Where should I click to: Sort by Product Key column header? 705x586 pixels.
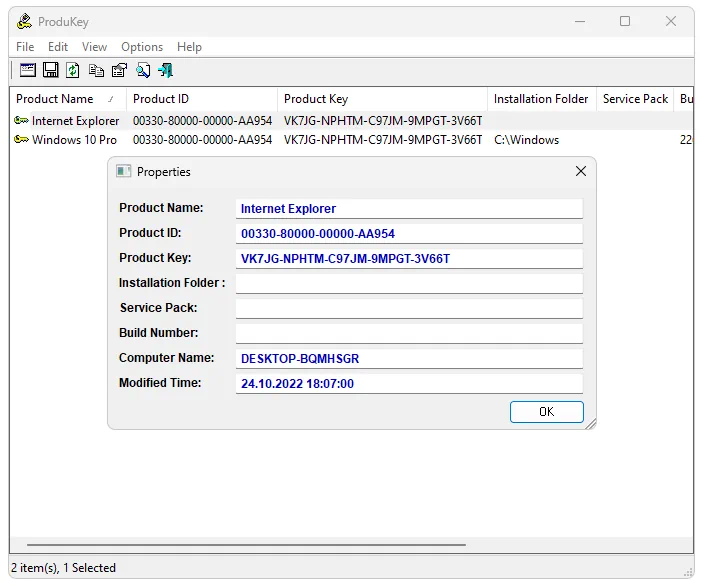pos(383,98)
